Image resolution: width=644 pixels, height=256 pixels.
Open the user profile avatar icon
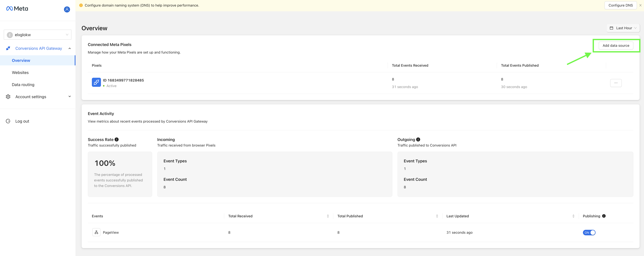(67, 9)
